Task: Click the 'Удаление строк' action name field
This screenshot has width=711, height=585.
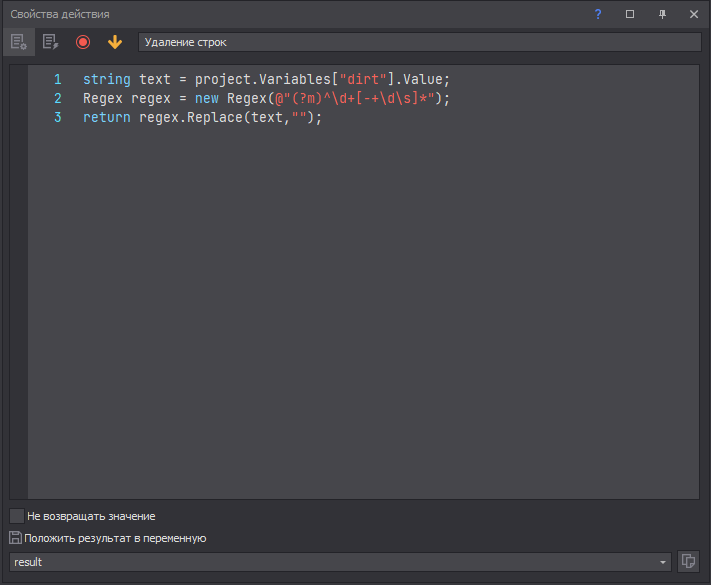Action: pos(420,42)
